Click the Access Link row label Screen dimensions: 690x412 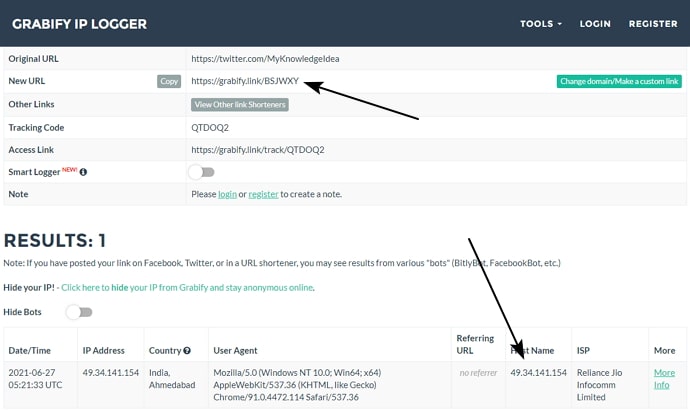[31, 150]
